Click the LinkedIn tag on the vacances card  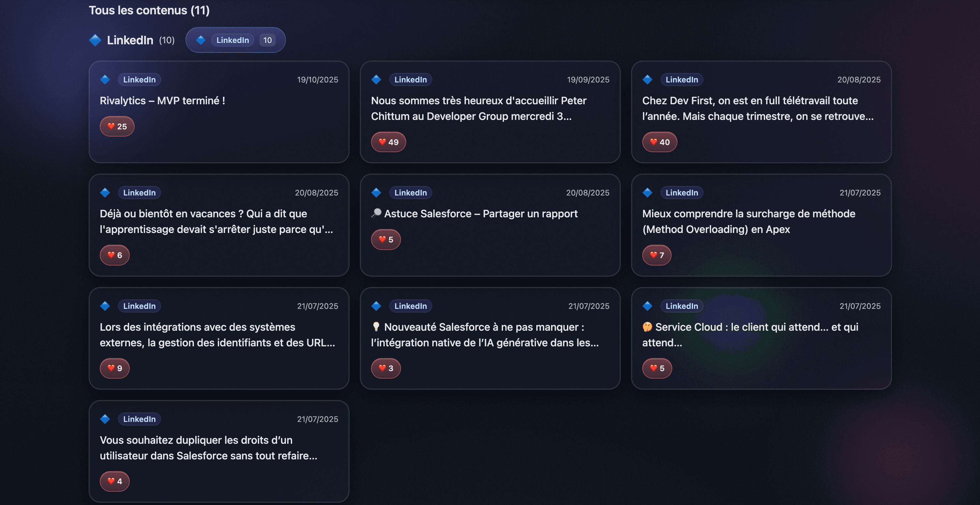coord(139,193)
